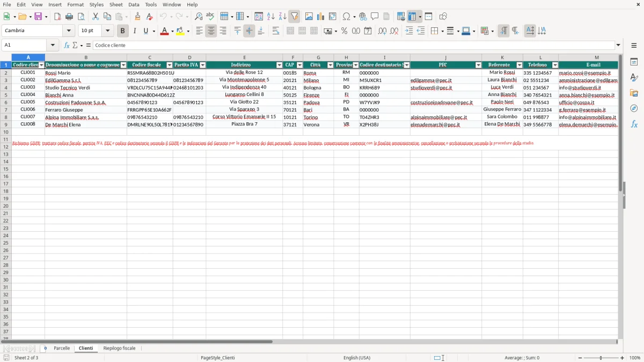Open the font size dropdown
The height and width of the screenshot is (362, 644).
point(107,31)
